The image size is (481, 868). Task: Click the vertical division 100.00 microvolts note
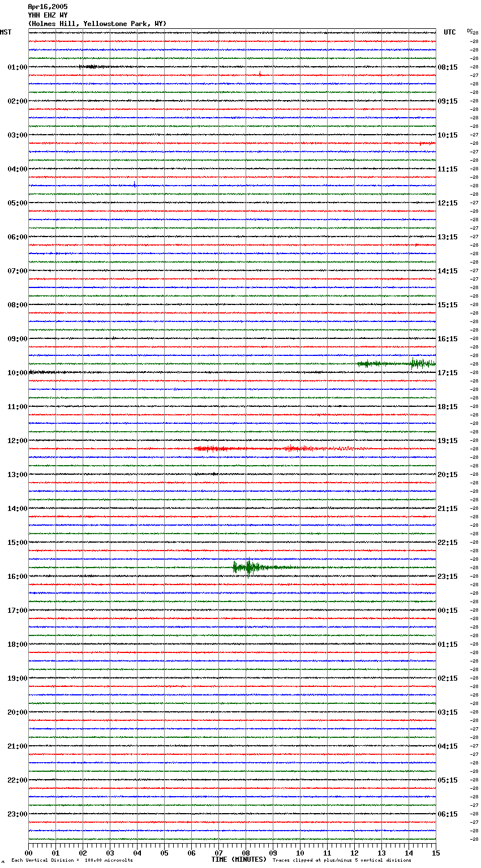coord(72,860)
